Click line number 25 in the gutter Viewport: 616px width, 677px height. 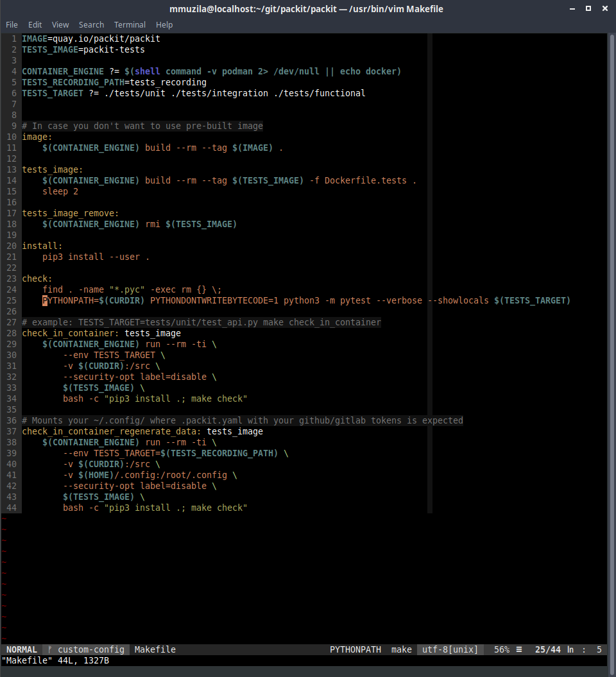coord(12,300)
